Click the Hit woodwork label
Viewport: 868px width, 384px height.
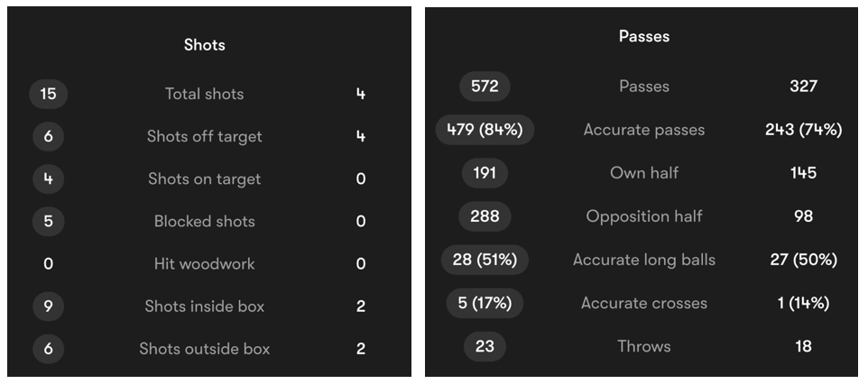204,264
